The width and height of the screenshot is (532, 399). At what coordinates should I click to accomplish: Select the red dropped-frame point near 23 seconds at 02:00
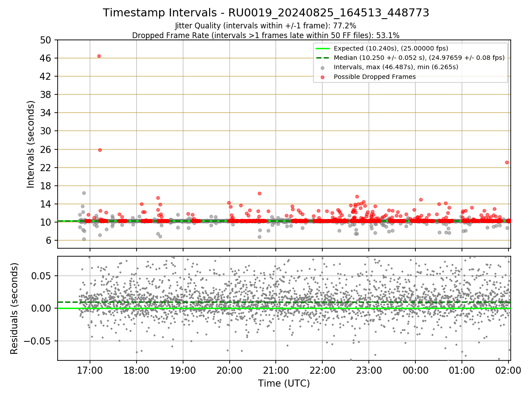[x=507, y=162]
